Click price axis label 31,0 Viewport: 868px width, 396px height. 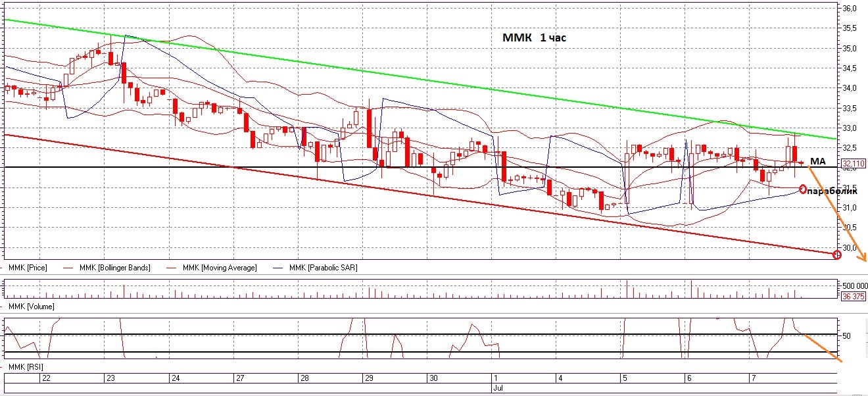850,208
